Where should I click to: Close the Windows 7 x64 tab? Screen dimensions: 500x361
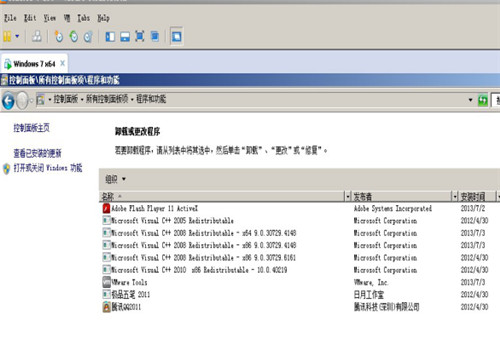[x=62, y=63]
